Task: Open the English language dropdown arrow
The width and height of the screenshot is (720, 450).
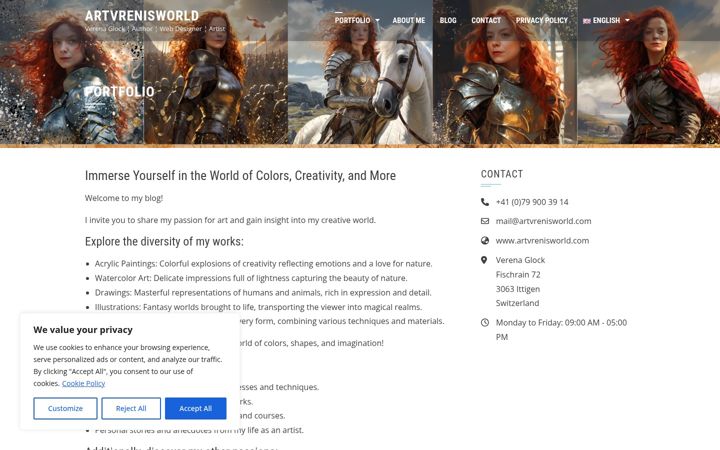Action: (627, 20)
